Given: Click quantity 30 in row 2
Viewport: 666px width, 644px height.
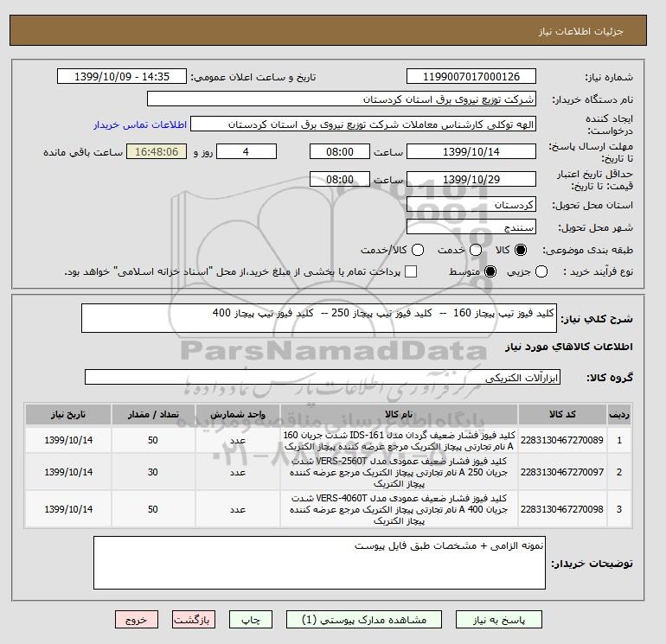Looking at the screenshot, I should point(153,472).
